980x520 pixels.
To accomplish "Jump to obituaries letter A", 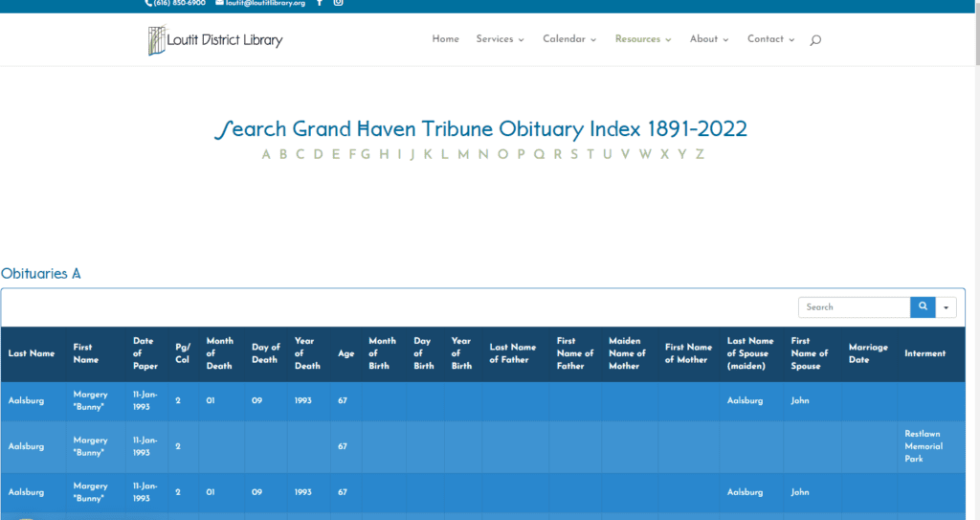I will coord(266,154).
